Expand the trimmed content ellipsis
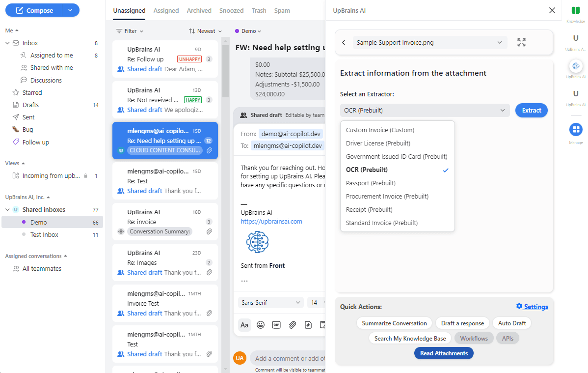 pos(244,281)
